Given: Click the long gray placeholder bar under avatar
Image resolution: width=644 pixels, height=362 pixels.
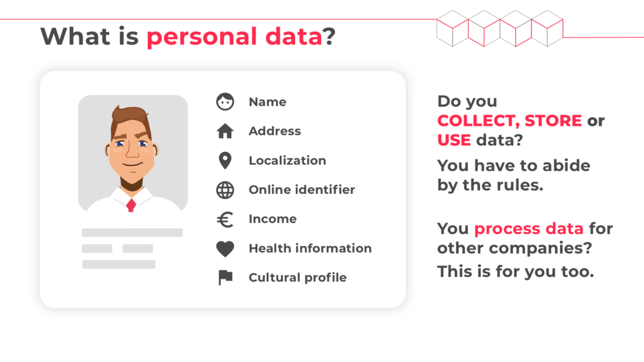Looking at the screenshot, I should coord(132,233).
